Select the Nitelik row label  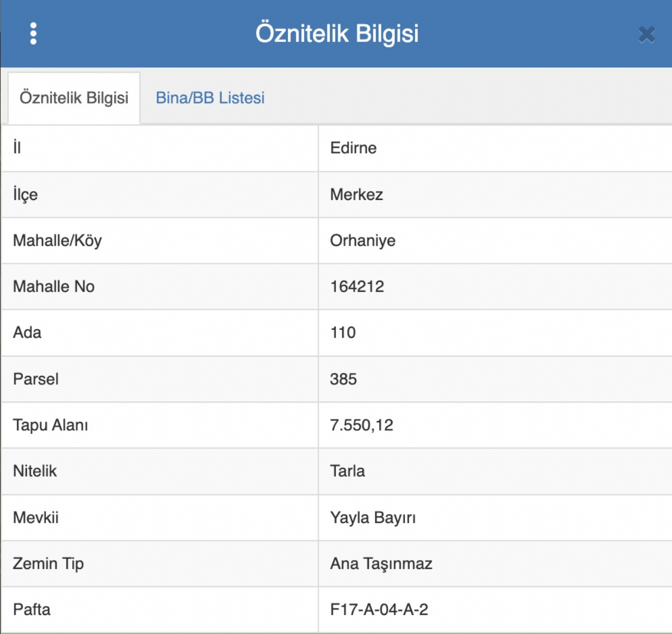pos(35,471)
